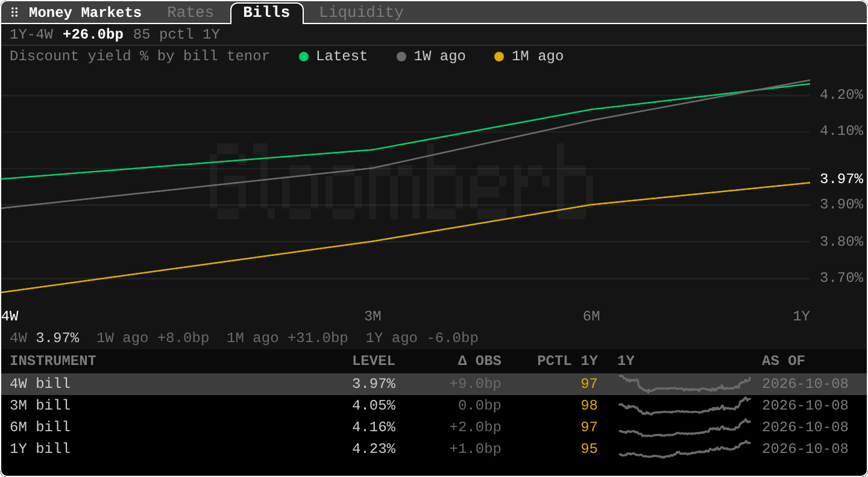Toggle the 1W ago legend series
Image resolution: width=868 pixels, height=477 pixels.
click(x=431, y=56)
